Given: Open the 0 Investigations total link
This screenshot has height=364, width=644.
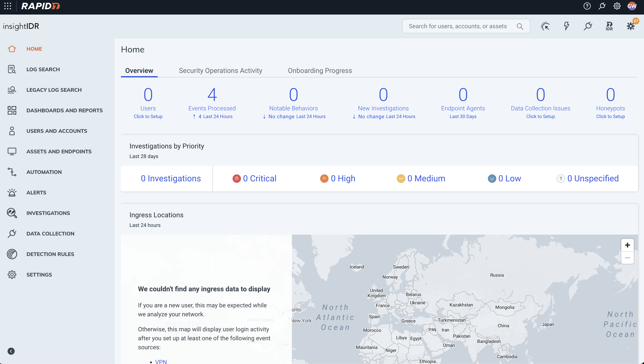Looking at the screenshot, I should point(171,178).
